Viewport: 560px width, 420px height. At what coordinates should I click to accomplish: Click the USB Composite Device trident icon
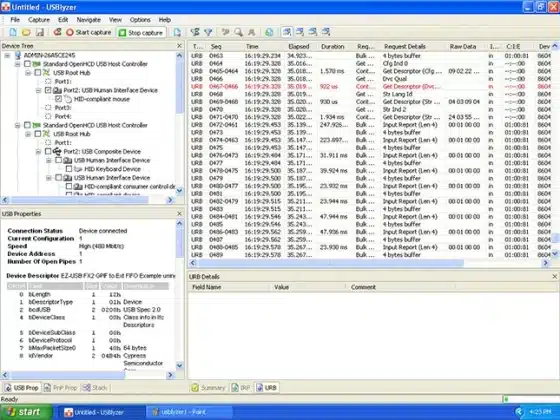tap(58, 151)
